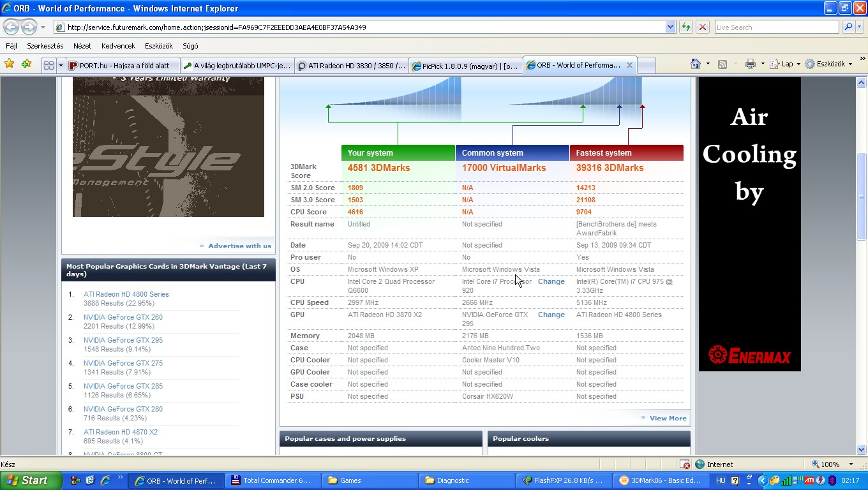This screenshot has height=490, width=868.
Task: Open the recent pages dropdown beside Forward
Action: point(43,27)
